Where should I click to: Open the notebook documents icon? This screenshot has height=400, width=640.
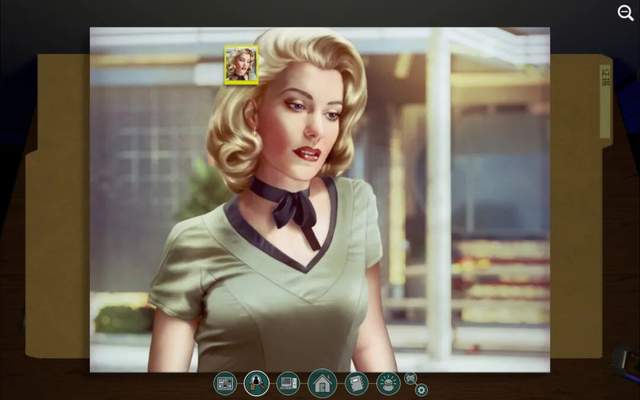click(x=356, y=384)
